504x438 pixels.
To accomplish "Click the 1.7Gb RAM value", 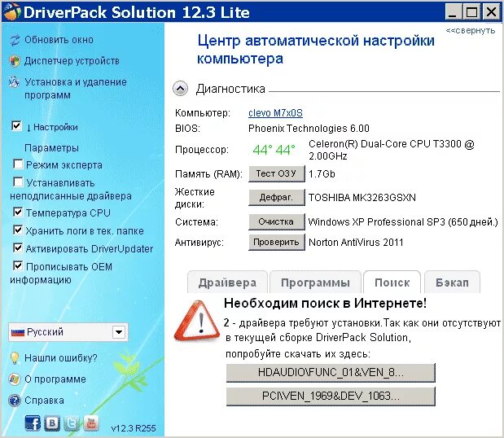I will (322, 174).
